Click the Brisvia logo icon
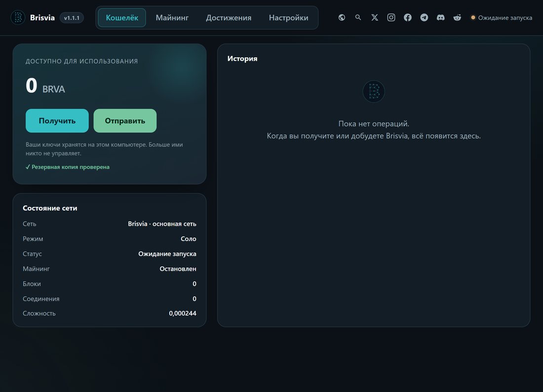Screen dimensions: 543x392 [18, 18]
